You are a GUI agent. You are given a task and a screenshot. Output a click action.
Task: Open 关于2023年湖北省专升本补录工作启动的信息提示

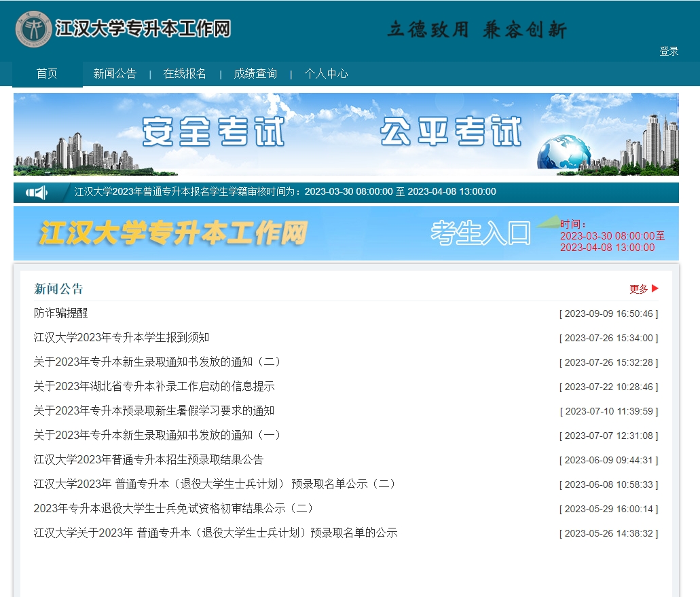[154, 387]
